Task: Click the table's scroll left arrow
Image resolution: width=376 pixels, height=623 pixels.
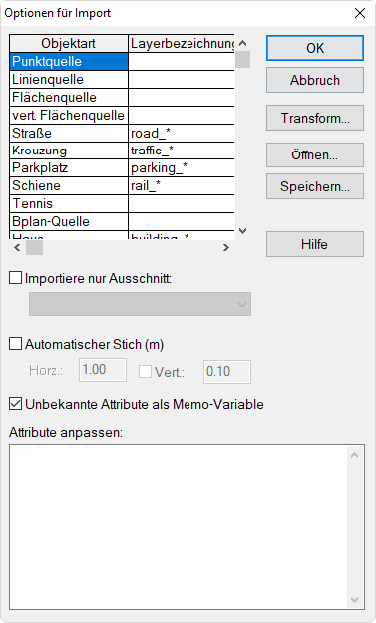Action: tap(17, 248)
